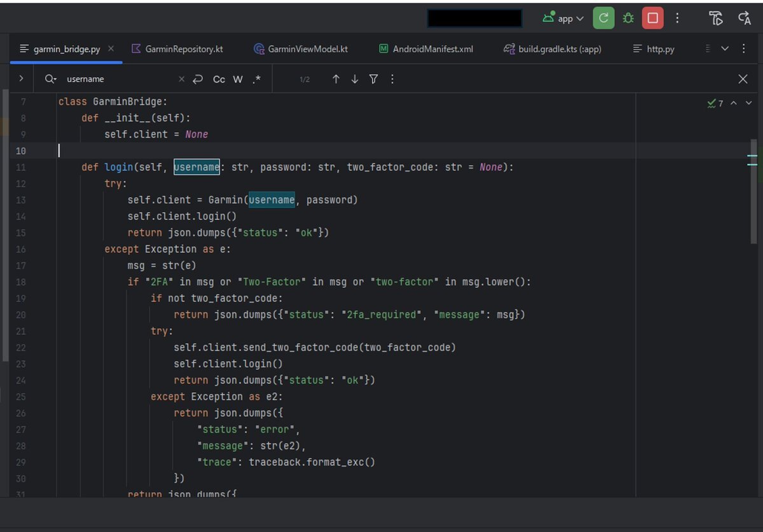This screenshot has width=763, height=532.
Task: Toggle whole Words search option
Action: [x=238, y=79]
